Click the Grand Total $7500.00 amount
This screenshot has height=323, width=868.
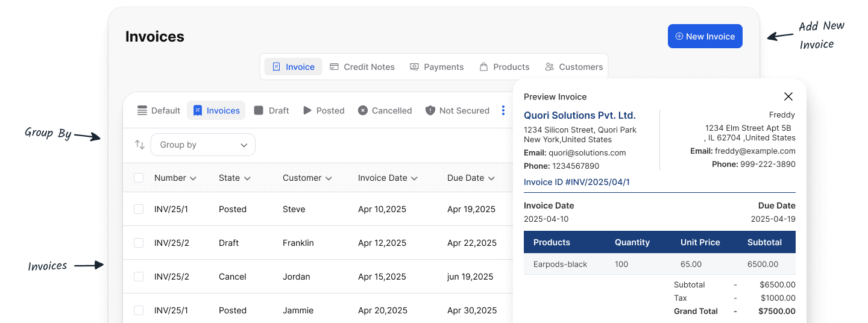(x=777, y=312)
